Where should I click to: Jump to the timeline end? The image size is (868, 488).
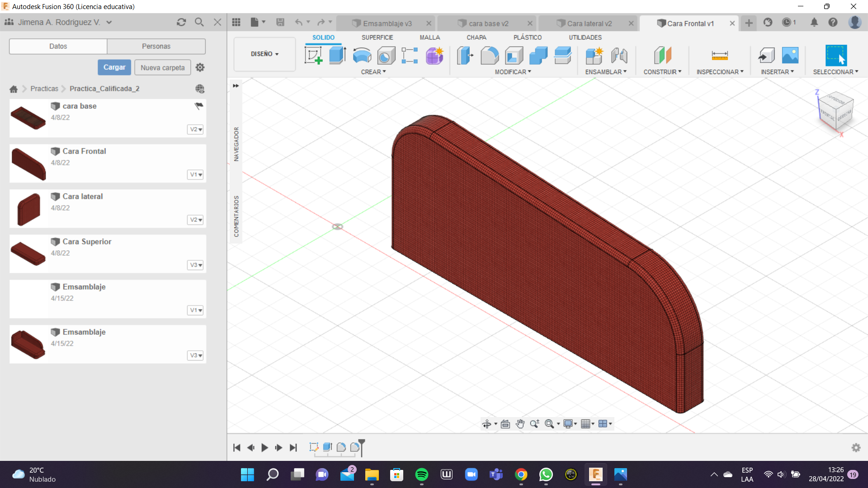point(293,448)
